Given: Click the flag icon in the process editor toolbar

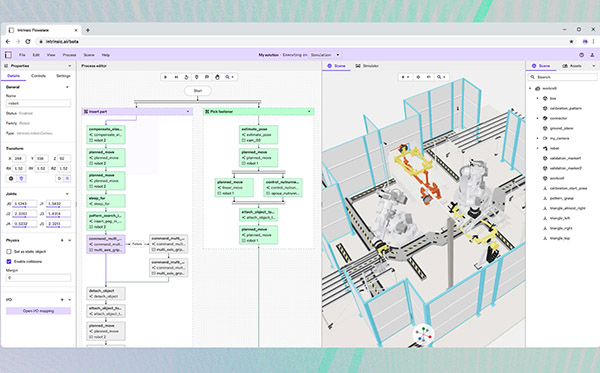Looking at the screenshot, I should click(x=207, y=77).
